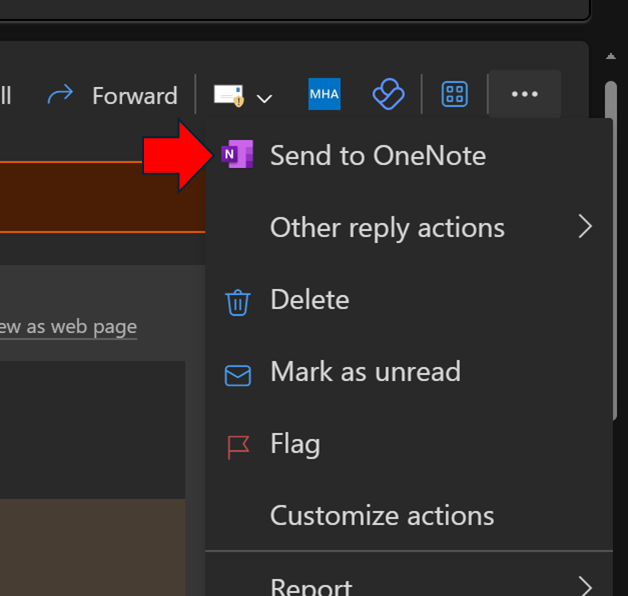Open the Apps grid icon

point(455,95)
